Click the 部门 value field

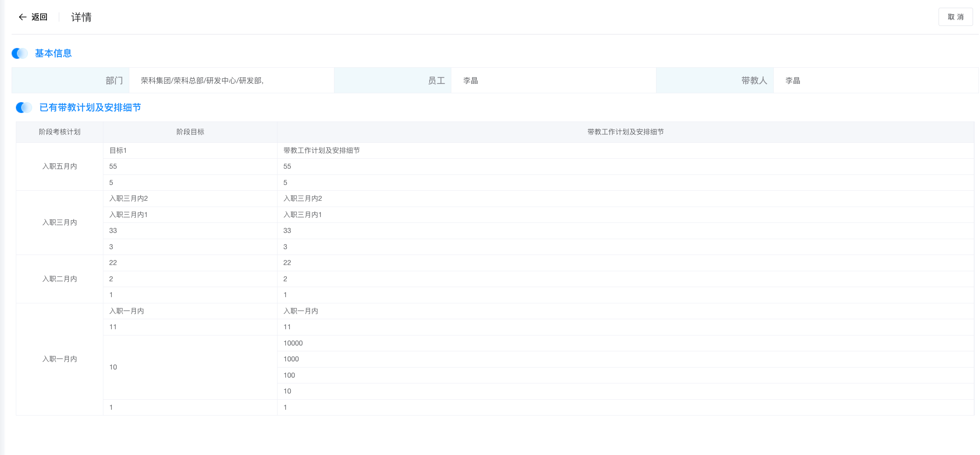pos(202,80)
